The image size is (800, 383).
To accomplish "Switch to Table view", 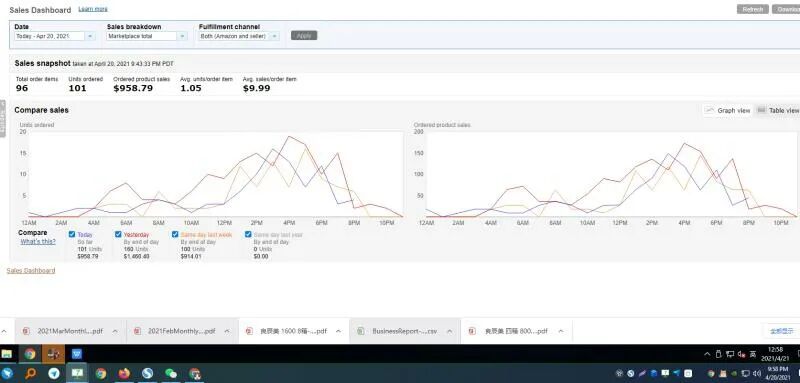I will point(778,110).
